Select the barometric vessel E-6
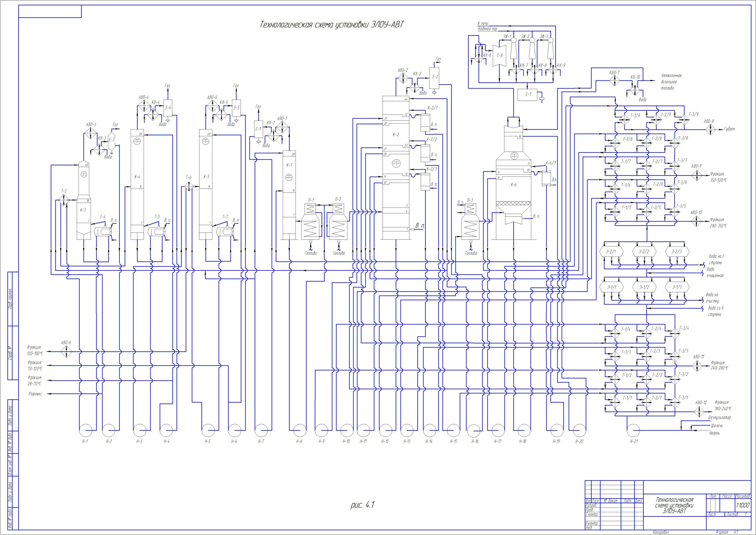Screen dimensions: 756x535 tap(499, 55)
